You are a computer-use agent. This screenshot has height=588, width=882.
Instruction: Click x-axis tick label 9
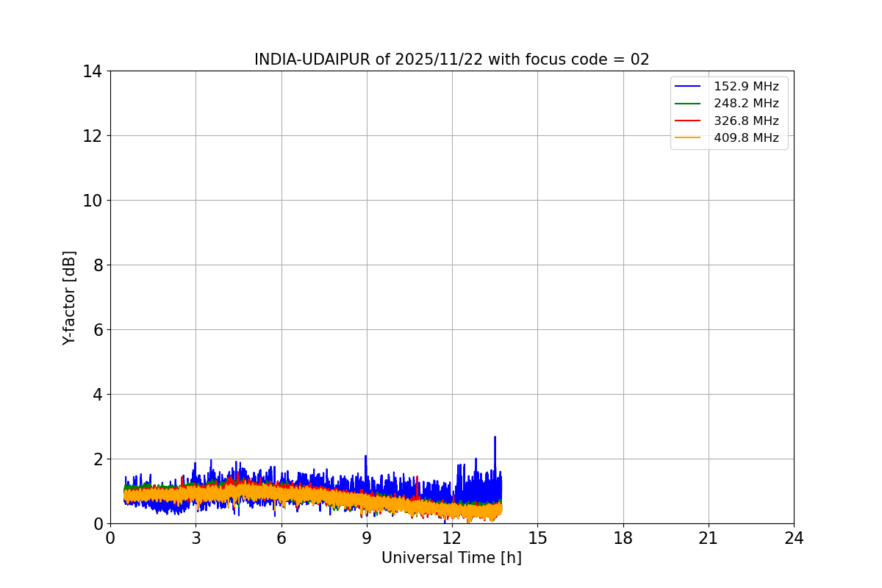(367, 538)
